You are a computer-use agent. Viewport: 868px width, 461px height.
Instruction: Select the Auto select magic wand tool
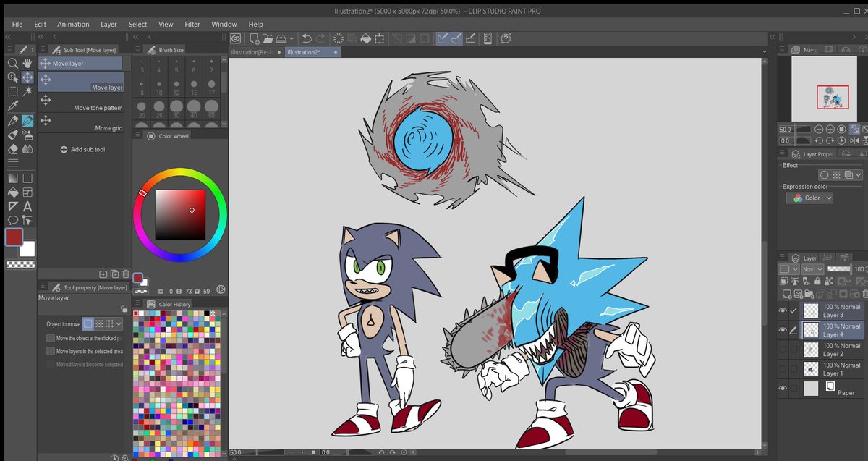(x=27, y=92)
